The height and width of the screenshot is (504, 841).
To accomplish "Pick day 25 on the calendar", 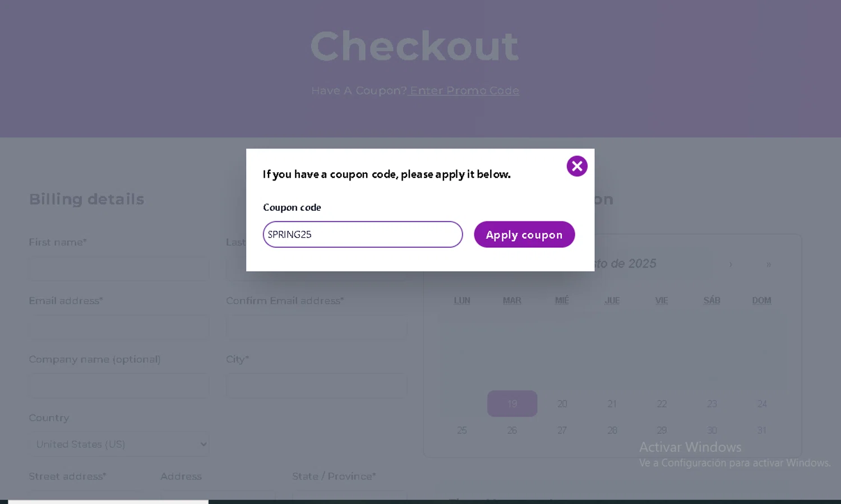I will pyautogui.click(x=462, y=431).
